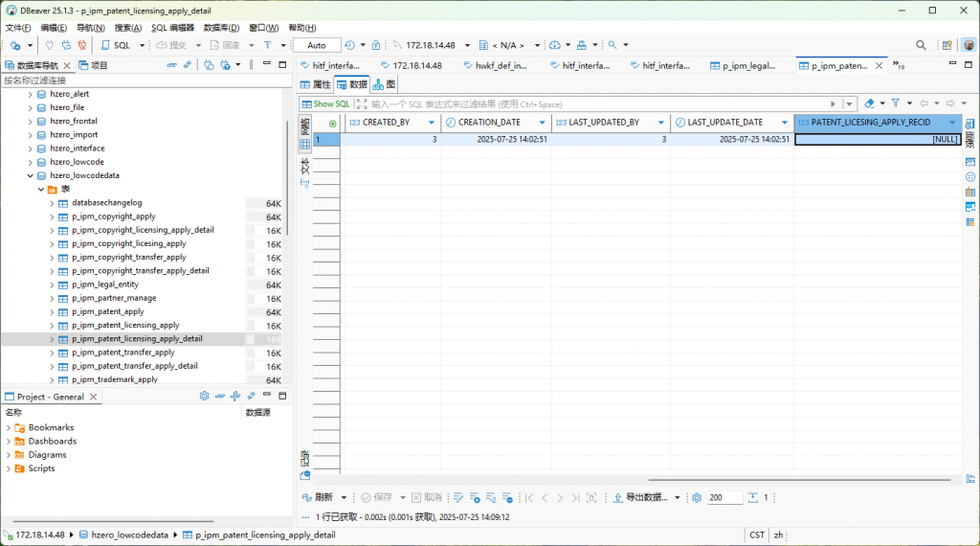Open the 数据库(D) menu
The height and width of the screenshot is (546, 980).
point(221,28)
